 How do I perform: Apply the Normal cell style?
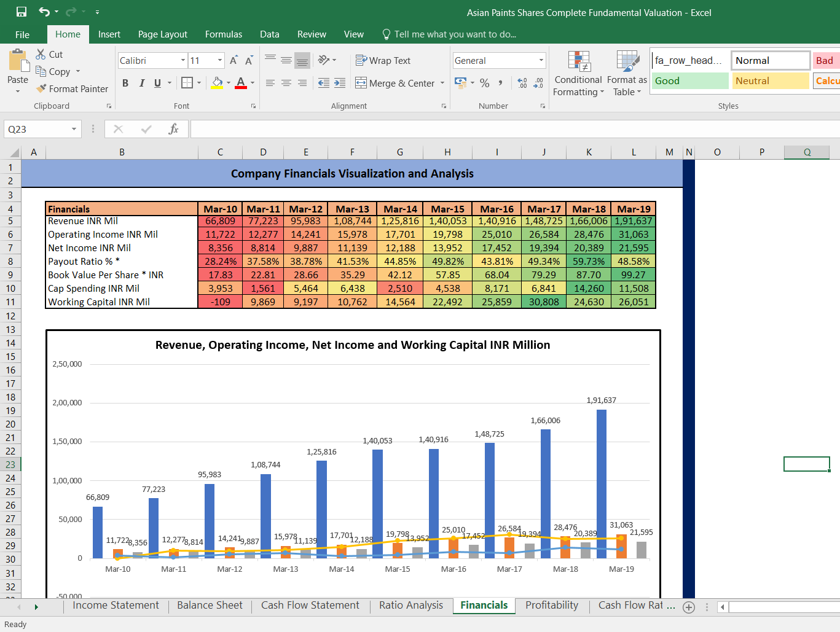click(771, 60)
